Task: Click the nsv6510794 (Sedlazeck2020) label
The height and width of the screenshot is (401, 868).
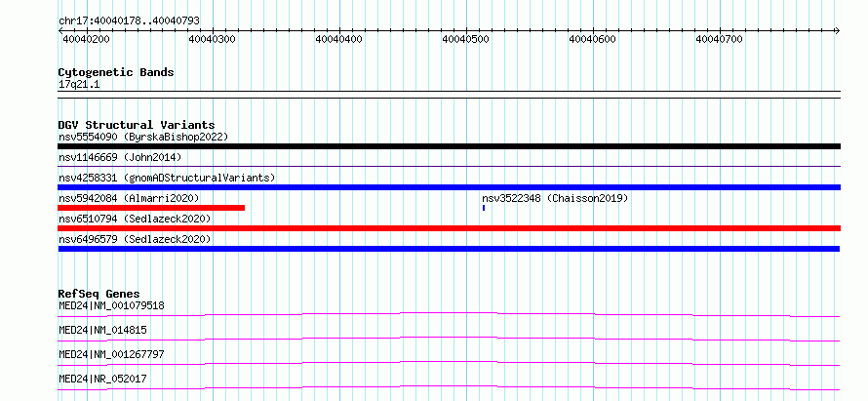Action: coord(135,219)
